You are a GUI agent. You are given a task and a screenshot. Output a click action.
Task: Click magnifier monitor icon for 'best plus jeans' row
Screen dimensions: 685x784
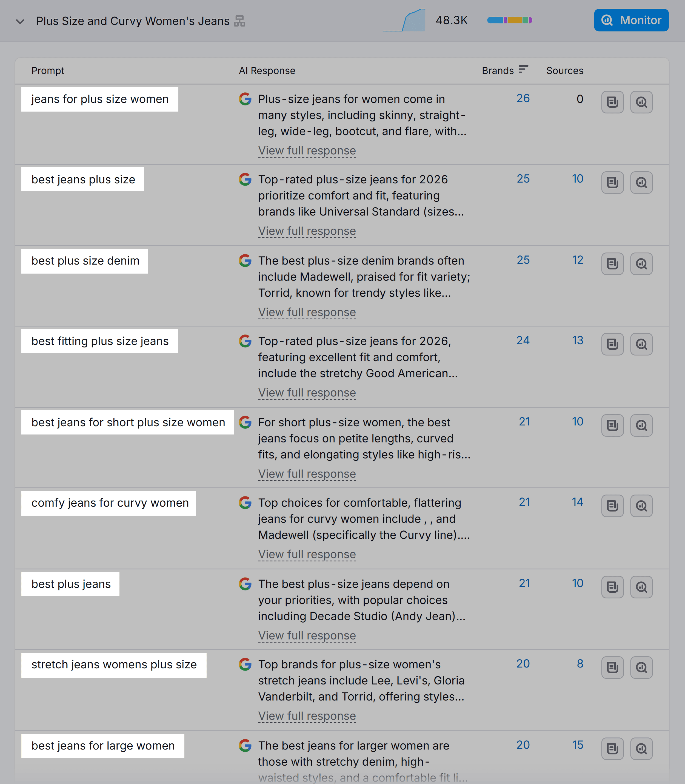tap(641, 587)
